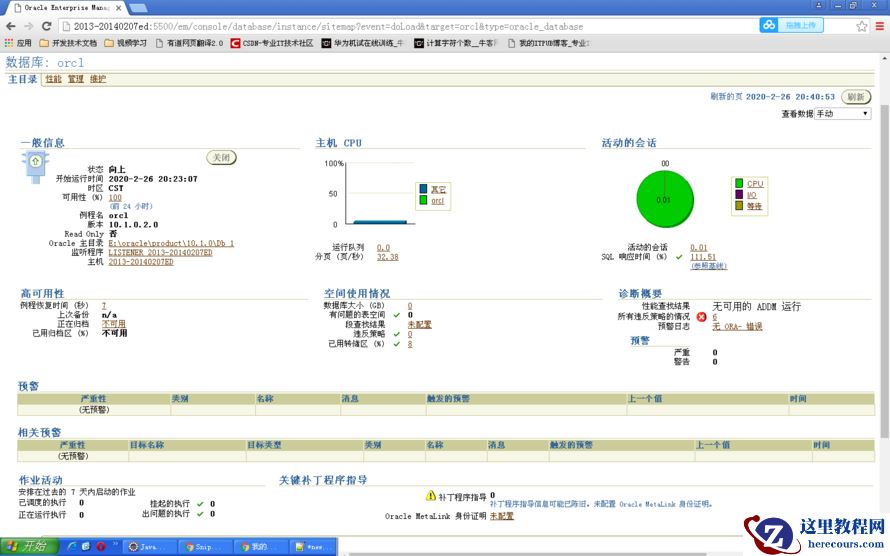Expand the quick launch overflow chevron
Viewport: 890px width, 556px height.
point(115,544)
